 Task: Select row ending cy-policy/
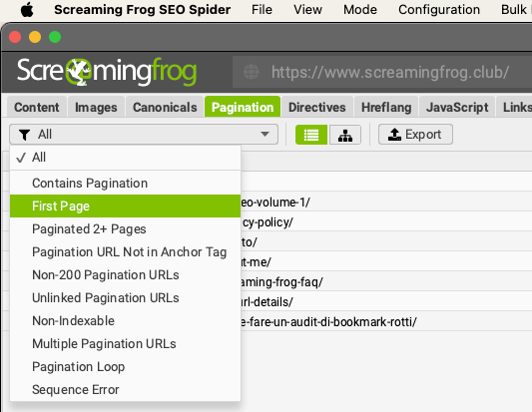(386, 222)
